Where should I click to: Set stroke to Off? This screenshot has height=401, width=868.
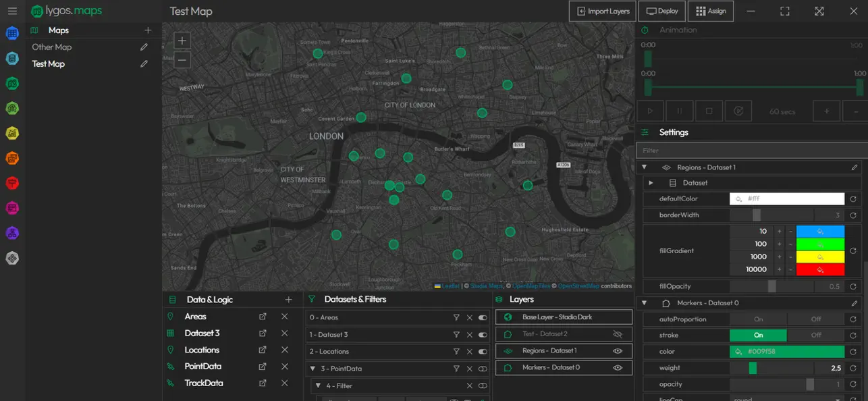pyautogui.click(x=816, y=336)
